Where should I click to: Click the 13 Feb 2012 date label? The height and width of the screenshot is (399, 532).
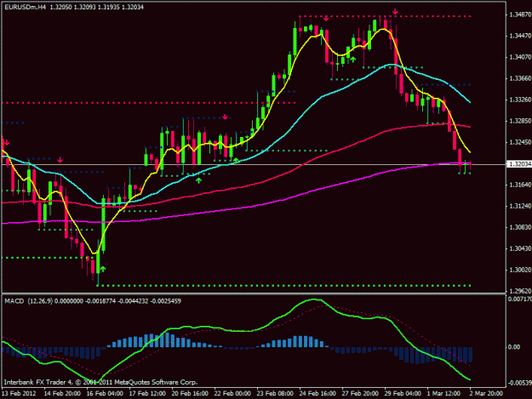point(19,393)
